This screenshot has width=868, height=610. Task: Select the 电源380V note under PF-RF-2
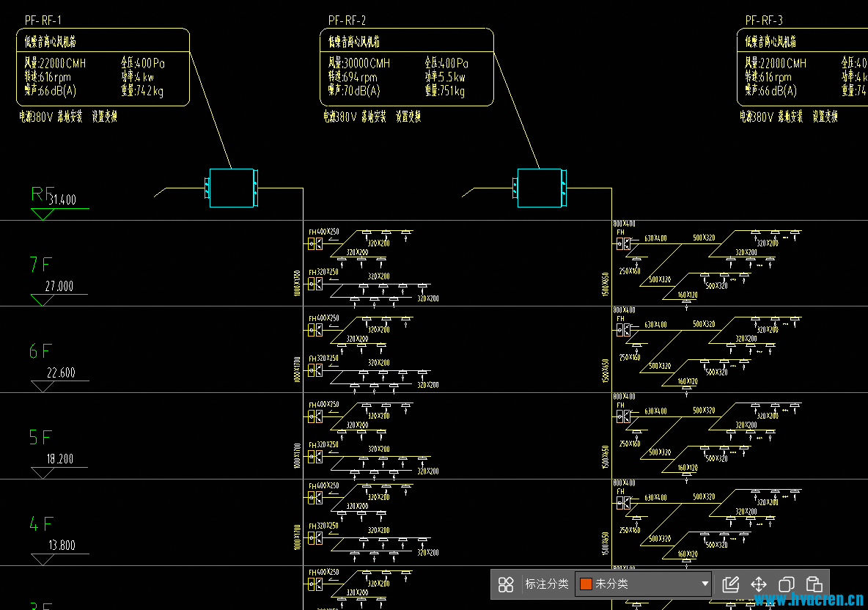339,116
